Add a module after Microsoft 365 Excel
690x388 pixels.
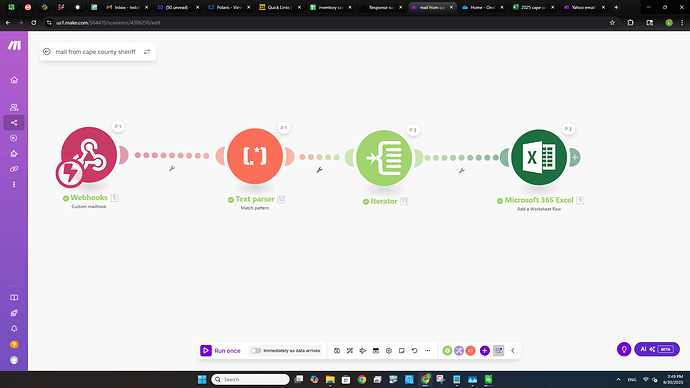(575, 157)
